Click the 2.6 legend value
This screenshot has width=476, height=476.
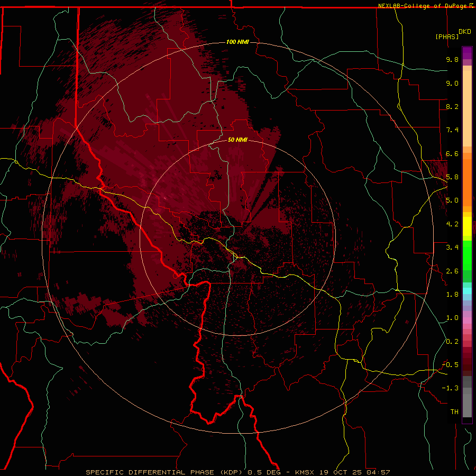(452, 271)
